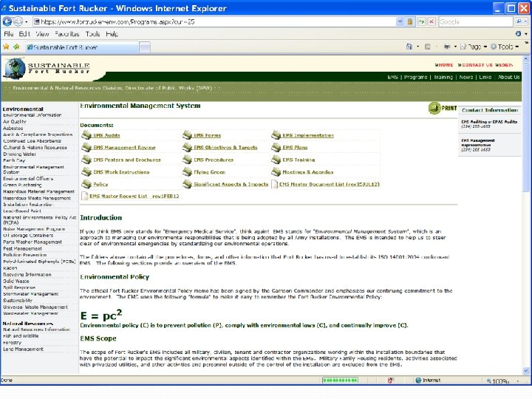This screenshot has width=532, height=399.
Task: Open the EMS Master Record List file icon
Action: [x=84, y=196]
